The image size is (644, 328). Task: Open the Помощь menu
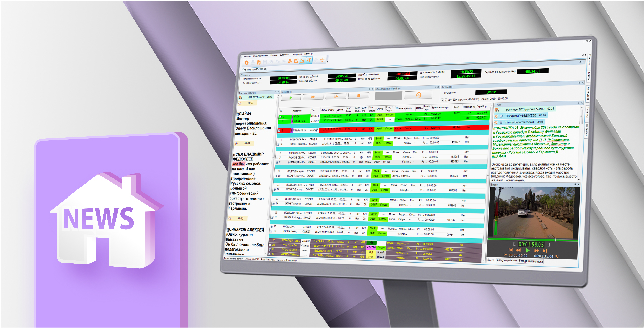pyautogui.click(x=308, y=54)
